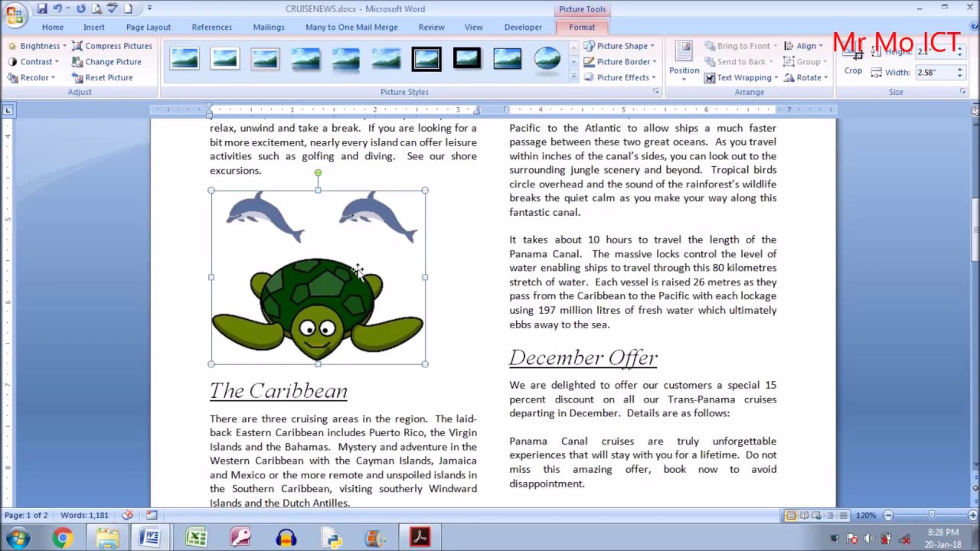The height and width of the screenshot is (551, 980).
Task: Open the Contrast dropdown
Action: (x=33, y=62)
